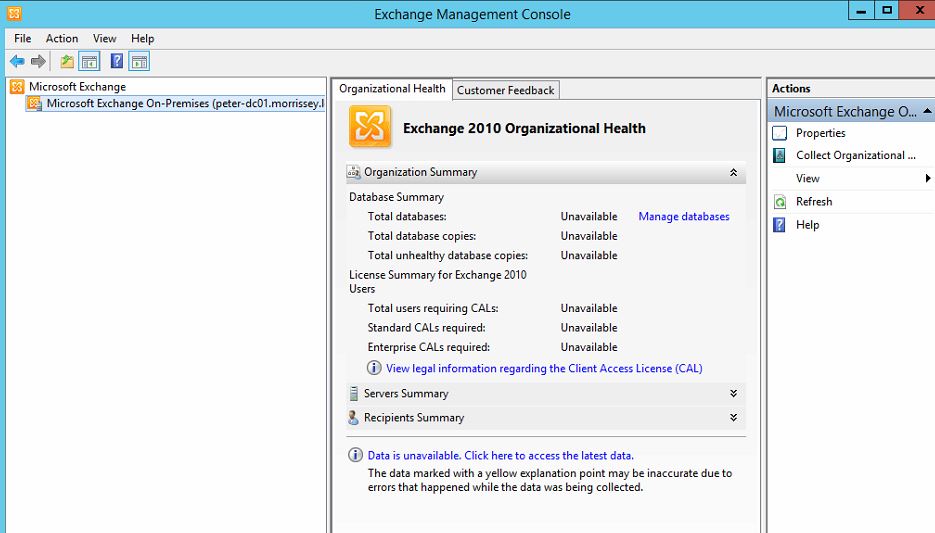Viewport: 935px width, 533px height.
Task: Open the View legal information regarding CAL link
Action: pos(544,368)
